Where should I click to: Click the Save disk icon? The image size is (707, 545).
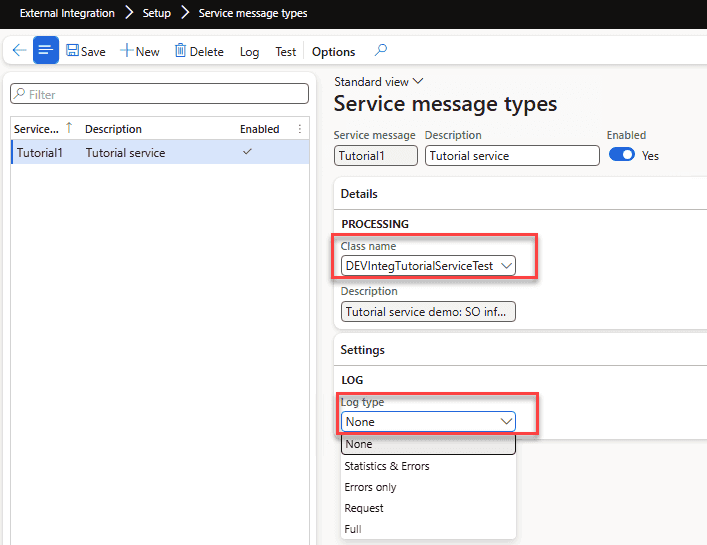[74, 51]
